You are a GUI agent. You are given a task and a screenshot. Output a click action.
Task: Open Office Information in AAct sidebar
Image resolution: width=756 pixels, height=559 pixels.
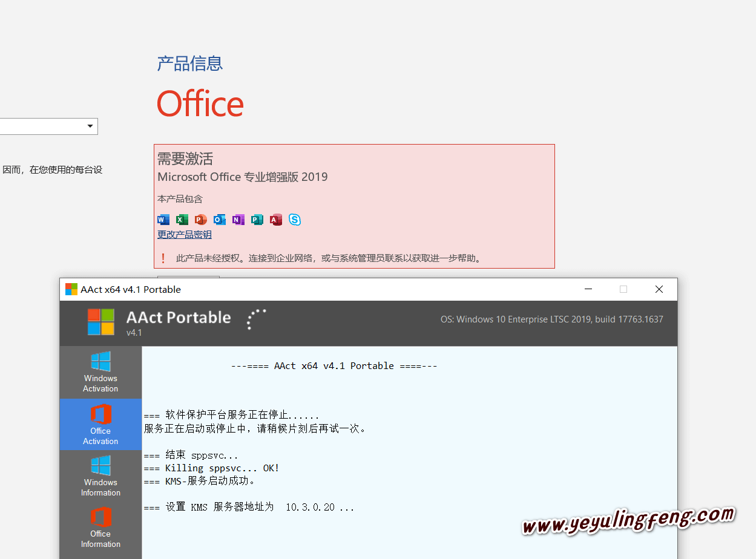coord(100,528)
